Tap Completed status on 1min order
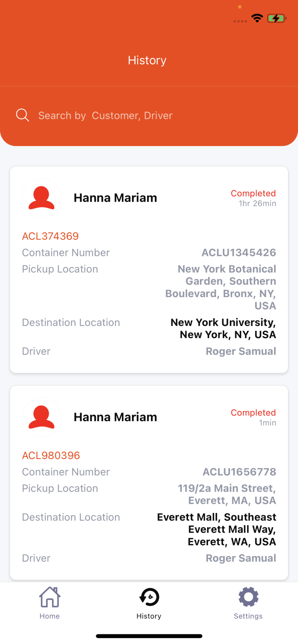Screen dimensions: 298x644 [253, 412]
